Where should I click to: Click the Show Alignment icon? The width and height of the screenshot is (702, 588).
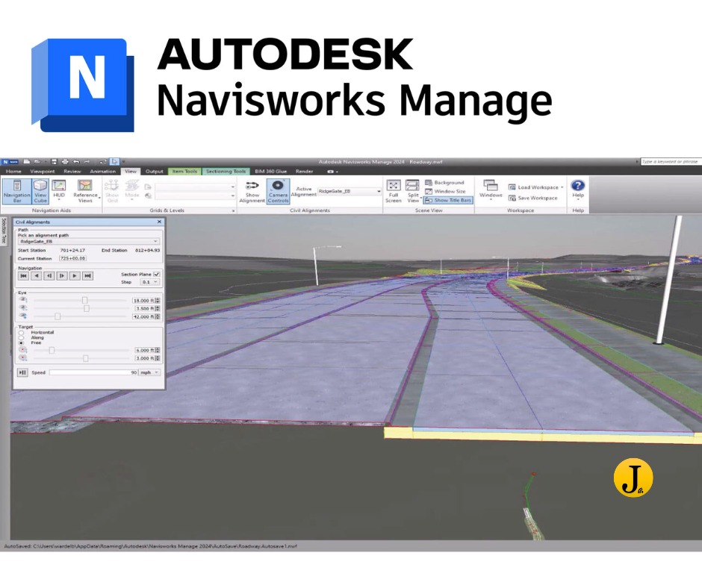coord(252,186)
